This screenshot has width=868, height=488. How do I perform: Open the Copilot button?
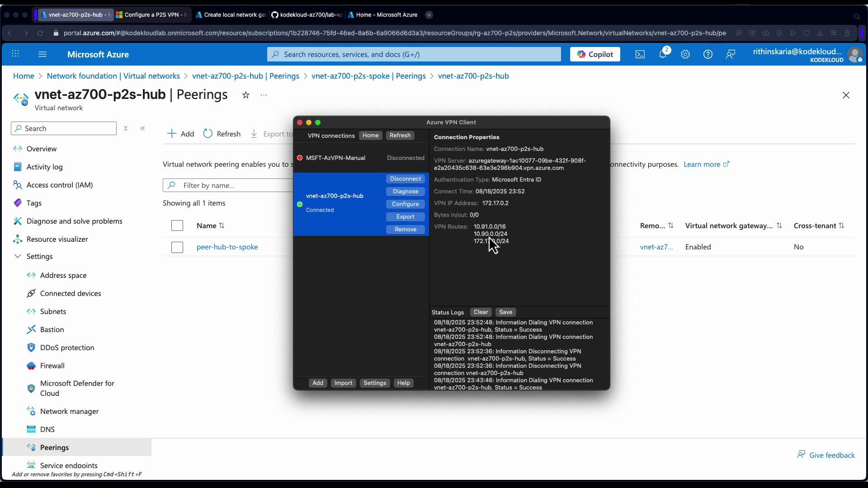point(595,54)
